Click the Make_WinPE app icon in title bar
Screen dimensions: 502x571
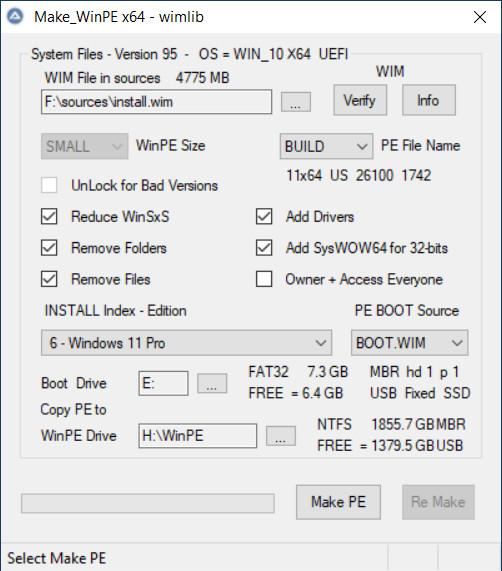(16, 16)
